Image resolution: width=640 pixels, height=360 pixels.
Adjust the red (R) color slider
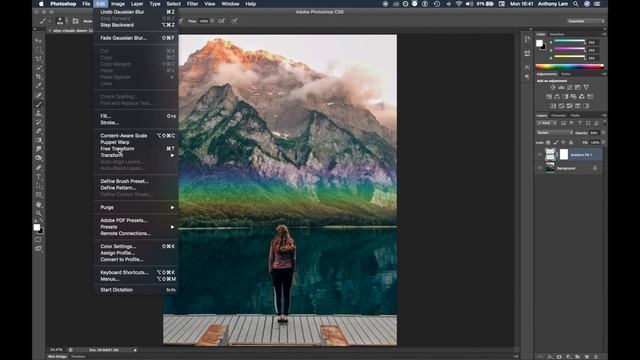(x=569, y=42)
